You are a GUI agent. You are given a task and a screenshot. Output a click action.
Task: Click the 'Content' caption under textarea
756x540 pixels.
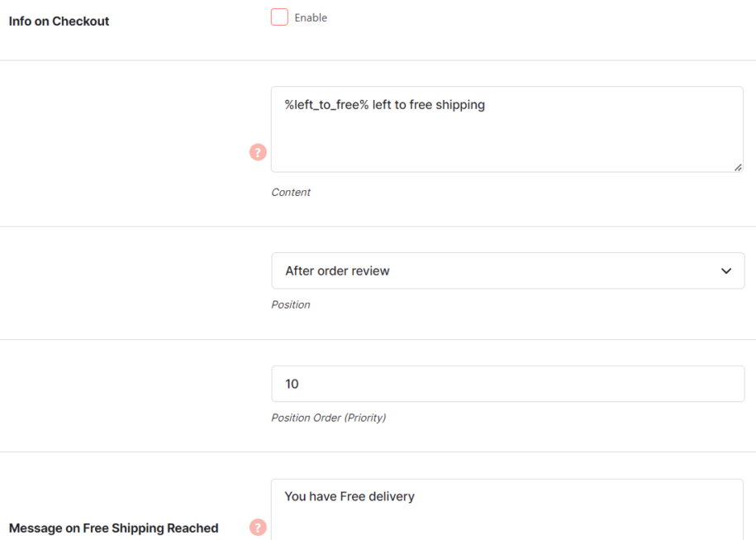(x=291, y=192)
